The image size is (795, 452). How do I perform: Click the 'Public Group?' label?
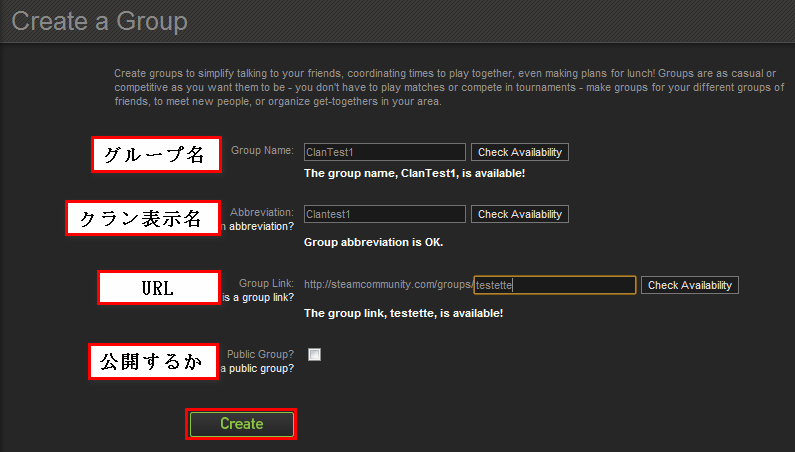pyautogui.click(x=260, y=354)
